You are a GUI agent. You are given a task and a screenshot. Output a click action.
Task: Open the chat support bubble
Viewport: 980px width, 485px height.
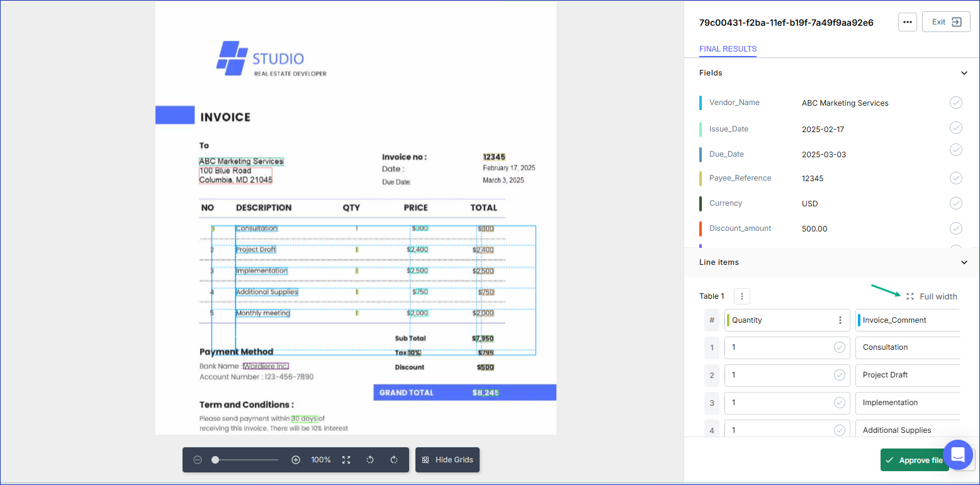coord(957,455)
